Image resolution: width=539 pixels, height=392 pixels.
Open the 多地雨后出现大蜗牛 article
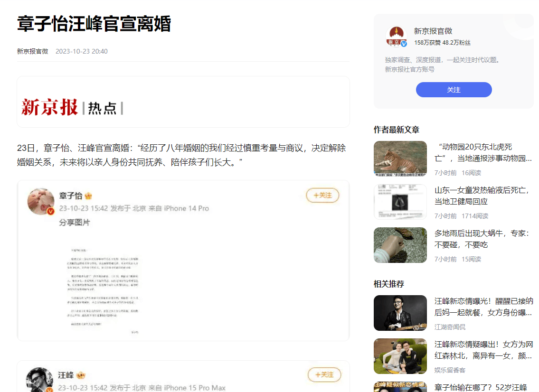tap(482, 239)
